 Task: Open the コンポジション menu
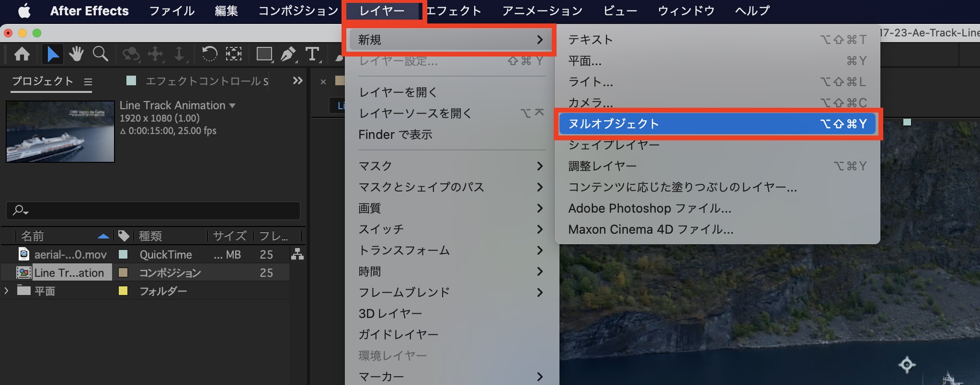pos(298,11)
